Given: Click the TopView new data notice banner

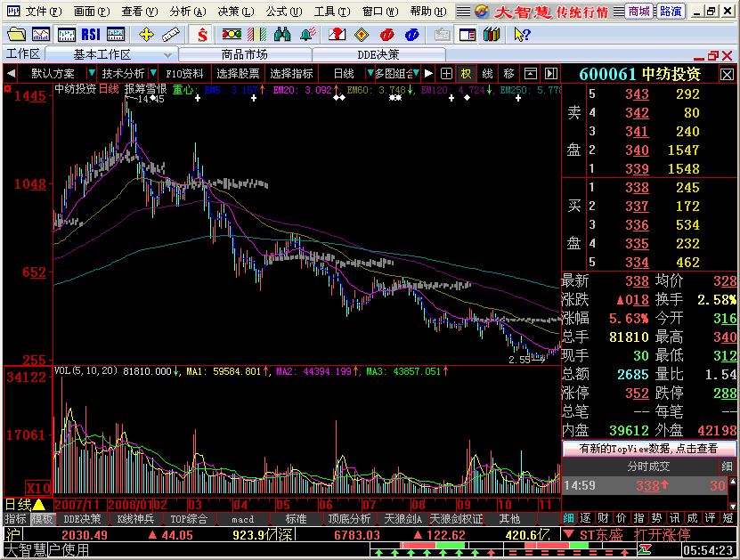Looking at the screenshot, I should pyautogui.click(x=649, y=448).
